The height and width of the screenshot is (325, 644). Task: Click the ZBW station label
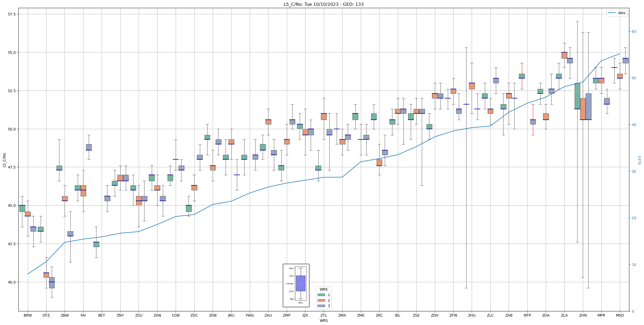pos(65,315)
